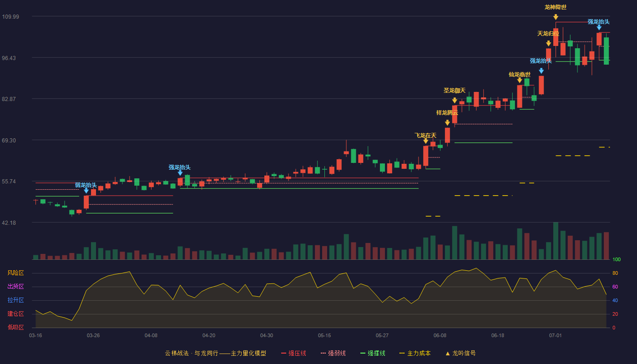Viewport: 637px width, 364px height.
Task: Click the 天龙归位 arrow marker
Action: 548,44
